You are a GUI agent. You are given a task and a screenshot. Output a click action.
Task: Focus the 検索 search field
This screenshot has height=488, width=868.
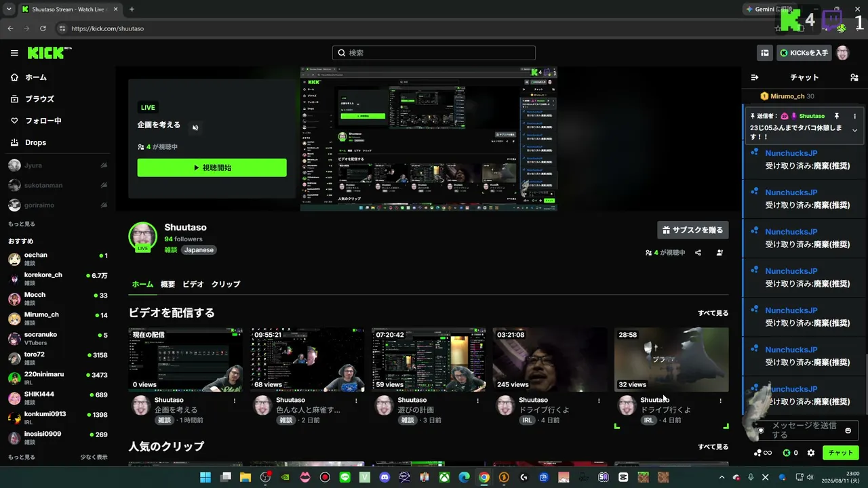tap(434, 53)
